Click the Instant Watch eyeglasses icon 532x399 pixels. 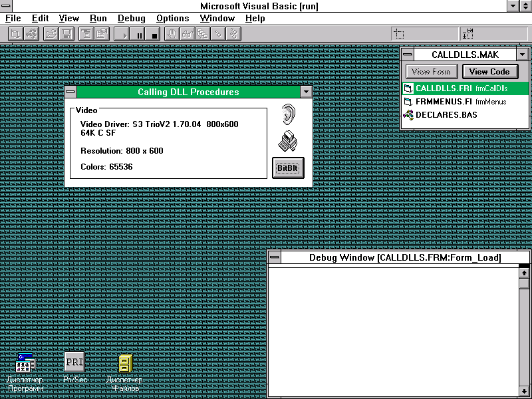click(x=188, y=34)
